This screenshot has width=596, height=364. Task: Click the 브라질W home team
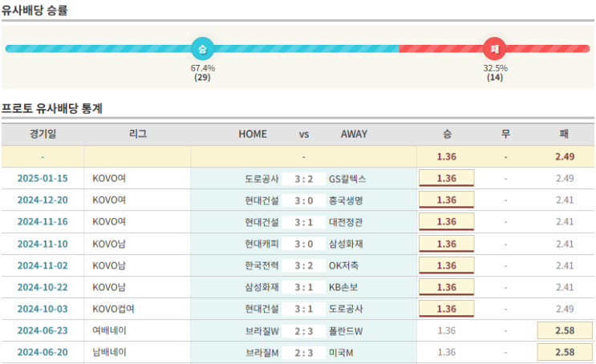(262, 331)
